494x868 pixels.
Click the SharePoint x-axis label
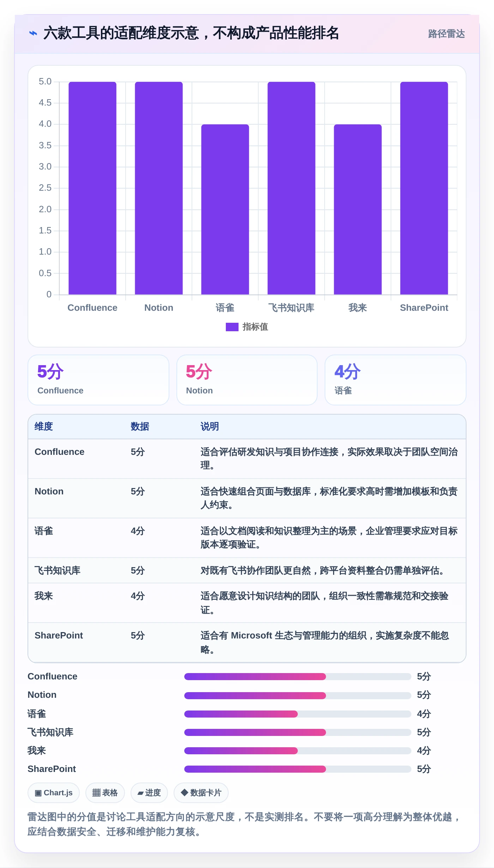[x=424, y=308]
